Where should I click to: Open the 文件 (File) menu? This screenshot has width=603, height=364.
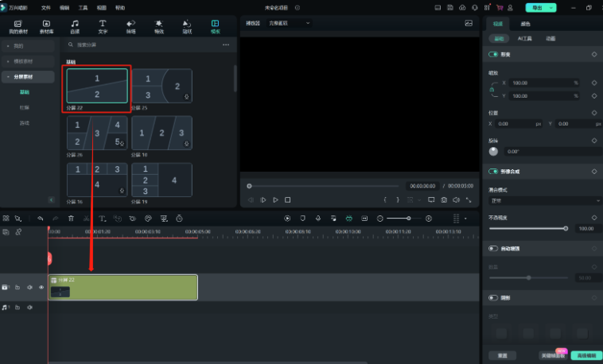[x=46, y=7]
